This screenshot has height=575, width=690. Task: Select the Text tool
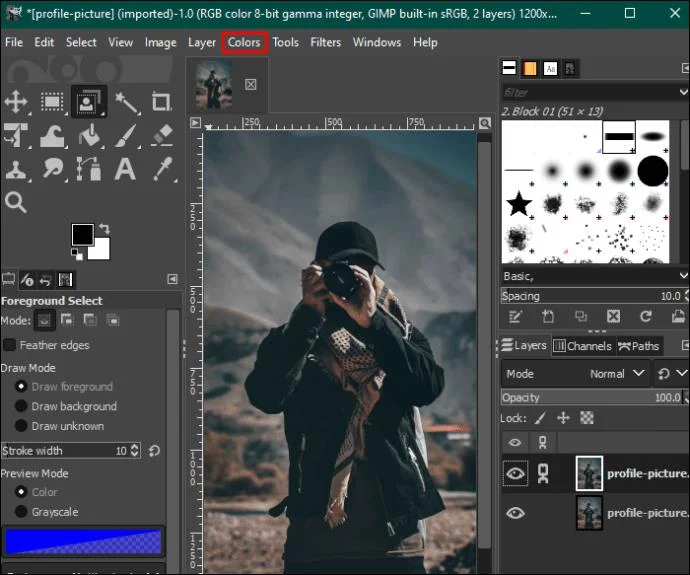tap(125, 169)
